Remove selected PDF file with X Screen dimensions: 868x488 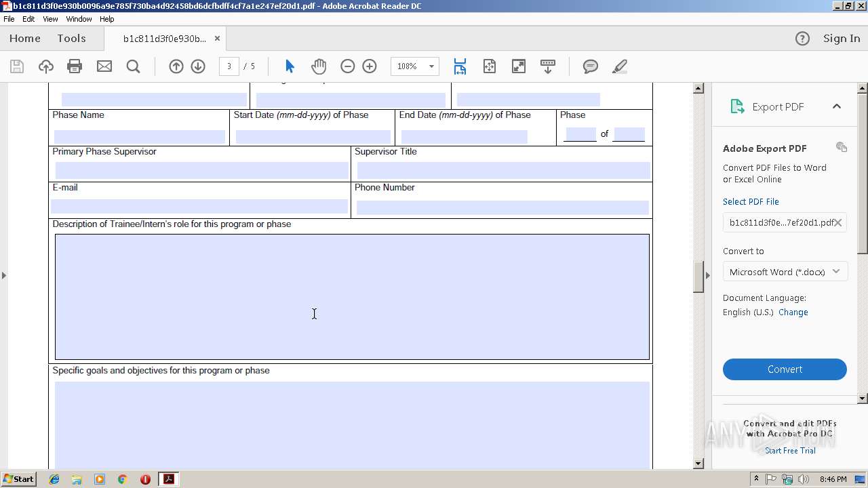click(x=838, y=222)
